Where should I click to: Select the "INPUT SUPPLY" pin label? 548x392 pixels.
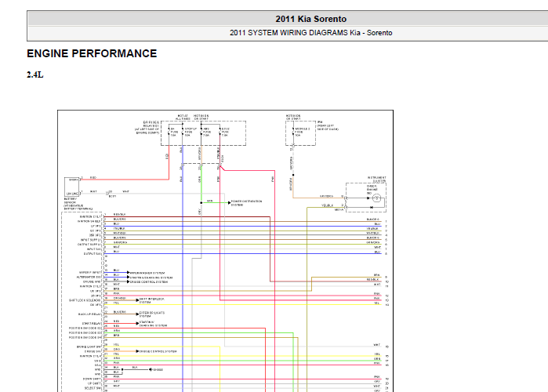click(90, 240)
